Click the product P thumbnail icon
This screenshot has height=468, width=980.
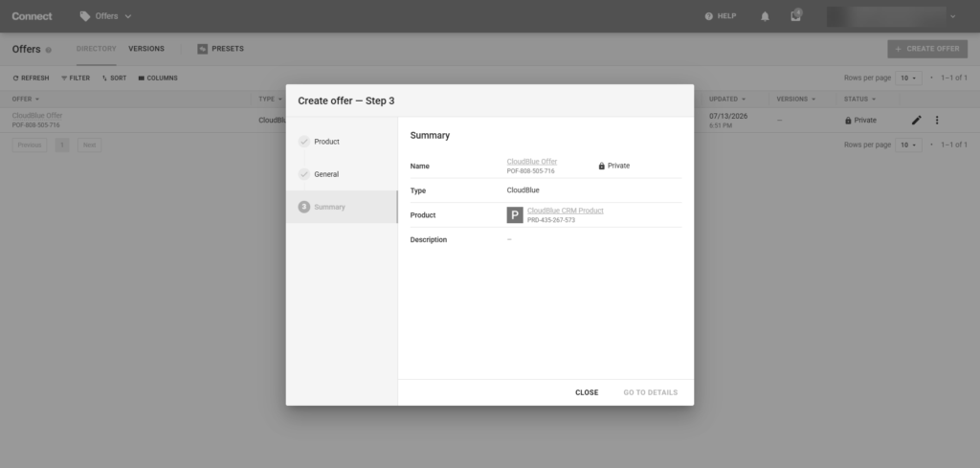tap(515, 215)
